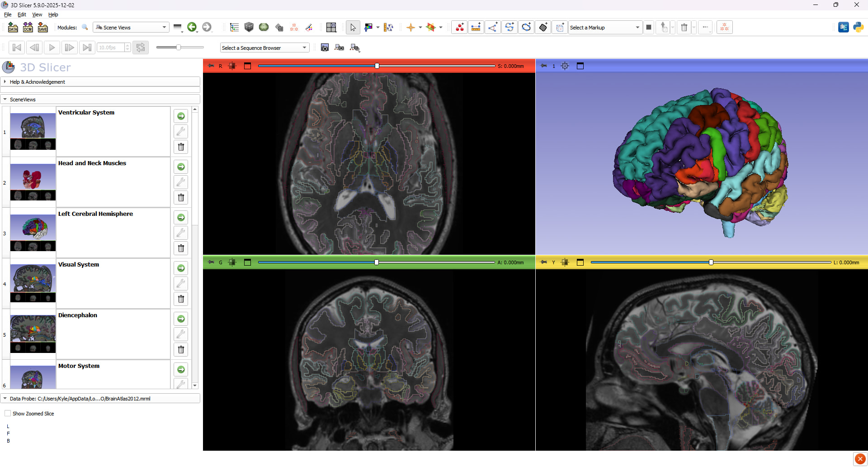Click the Load DICOM data icon
This screenshot has height=467, width=868.
pos(28,28)
